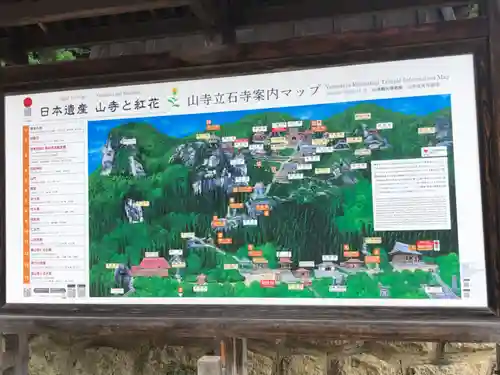Click the heading '日本遺産 山寺と紅花'
This screenshot has height=375, width=500.
tap(100, 107)
